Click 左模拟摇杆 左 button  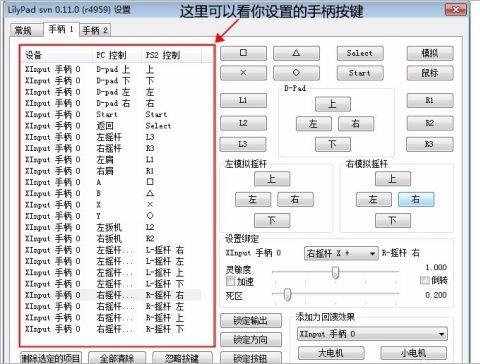(253, 199)
